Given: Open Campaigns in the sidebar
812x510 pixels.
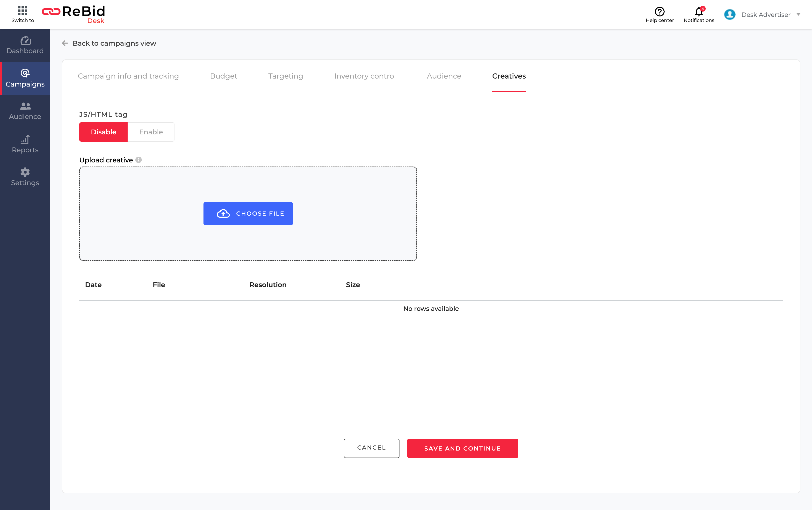Looking at the screenshot, I should tap(25, 78).
